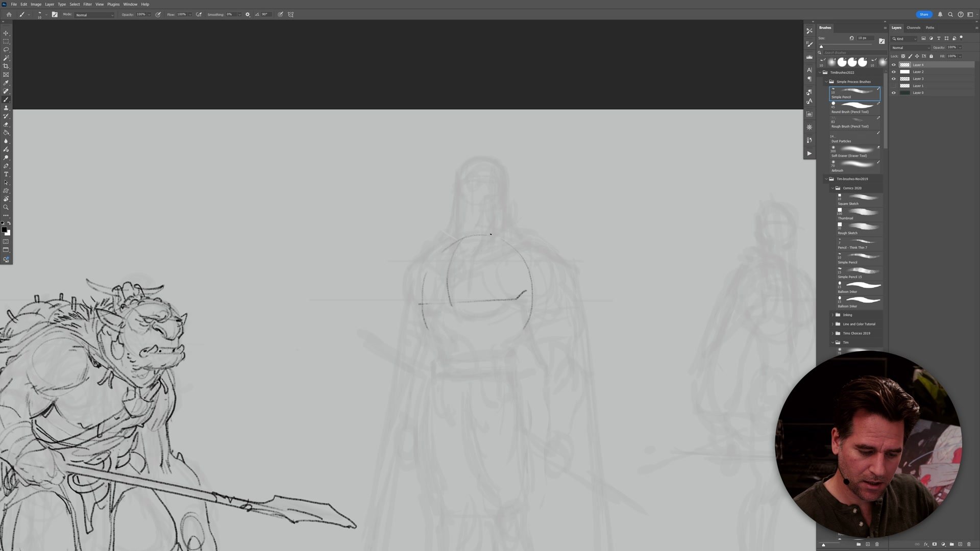Select the Horizontal Type tool

point(6,174)
